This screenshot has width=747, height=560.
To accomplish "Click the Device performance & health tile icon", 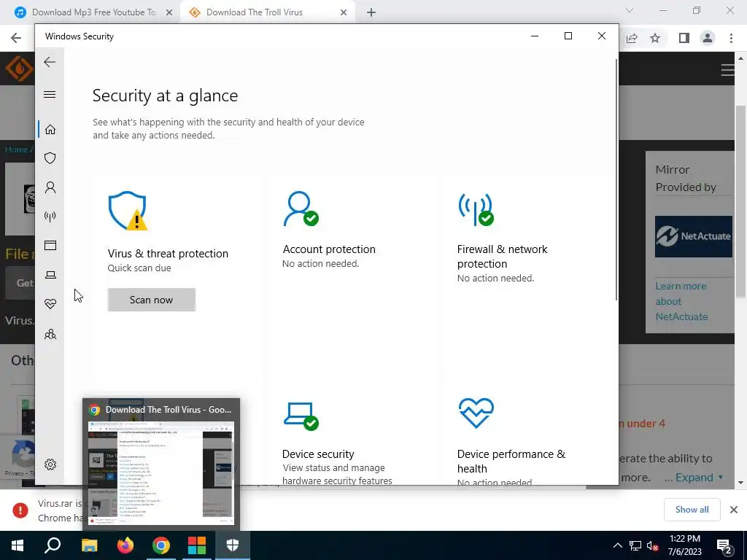I will pos(476,413).
